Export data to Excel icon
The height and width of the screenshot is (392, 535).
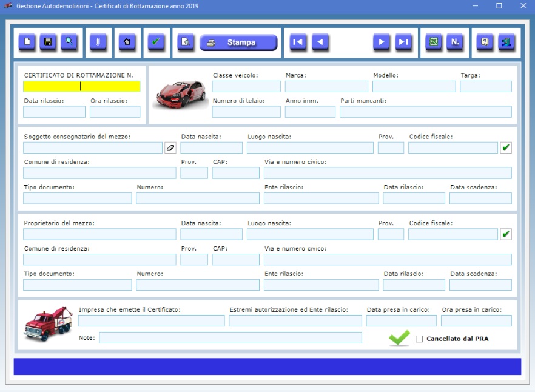pos(434,42)
